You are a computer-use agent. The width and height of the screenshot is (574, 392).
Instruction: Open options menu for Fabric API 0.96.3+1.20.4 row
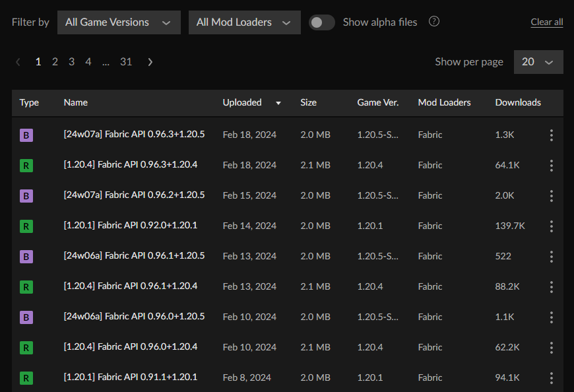click(x=552, y=166)
